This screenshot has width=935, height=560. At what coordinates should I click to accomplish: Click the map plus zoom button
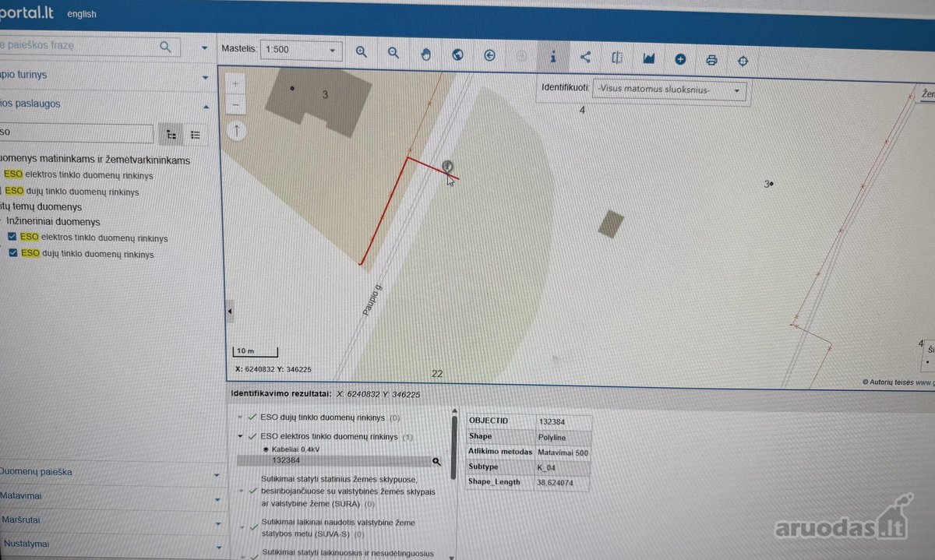click(236, 83)
